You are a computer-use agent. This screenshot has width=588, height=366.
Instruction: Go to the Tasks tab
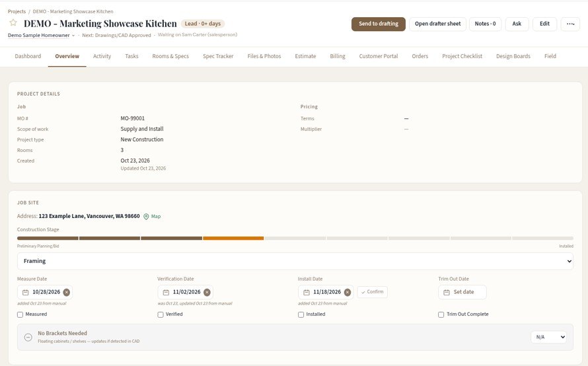(x=131, y=56)
